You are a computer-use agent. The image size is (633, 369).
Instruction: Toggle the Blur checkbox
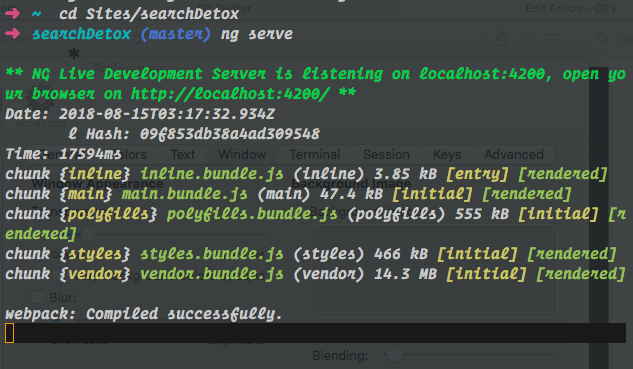pos(38,297)
